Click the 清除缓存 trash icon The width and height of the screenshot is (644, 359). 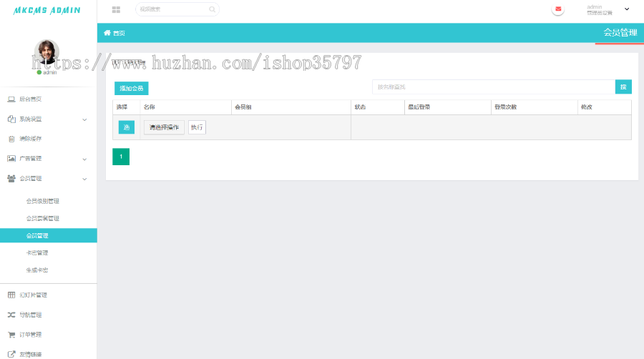tap(11, 139)
